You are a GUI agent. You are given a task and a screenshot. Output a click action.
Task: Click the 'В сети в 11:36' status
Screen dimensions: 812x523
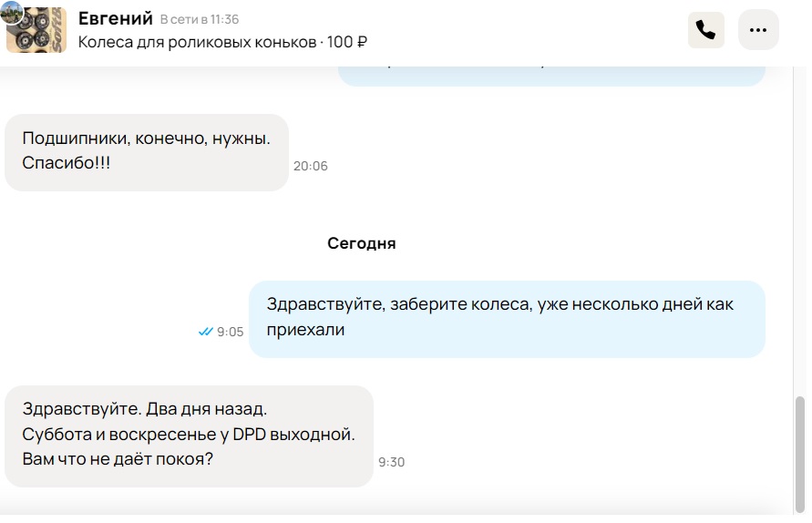200,19
